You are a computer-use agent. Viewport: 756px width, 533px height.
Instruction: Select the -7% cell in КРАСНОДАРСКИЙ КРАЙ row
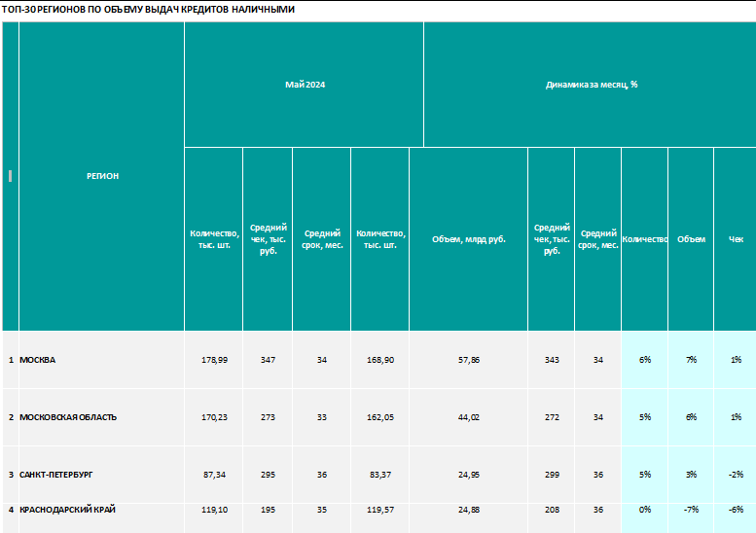click(691, 518)
